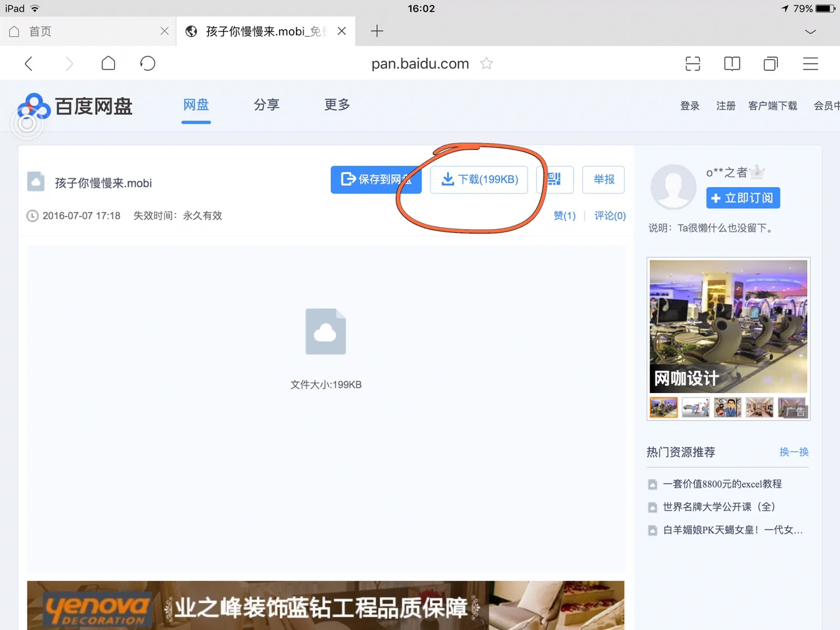Open the 评论(0) comments link
Viewport: 840px width, 630px height.
610,216
